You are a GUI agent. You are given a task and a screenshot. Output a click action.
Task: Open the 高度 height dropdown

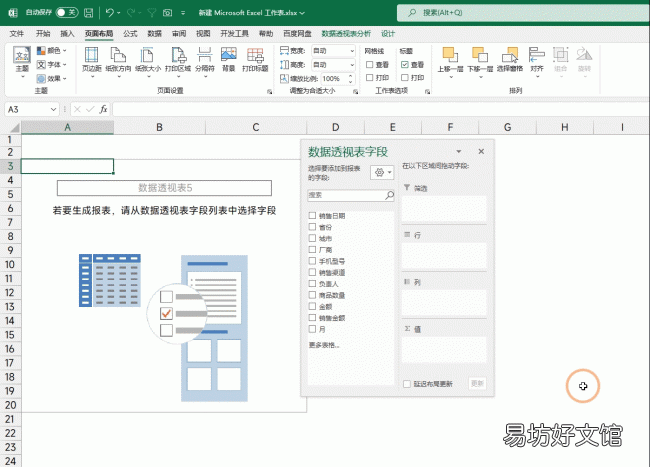pyautogui.click(x=352, y=65)
